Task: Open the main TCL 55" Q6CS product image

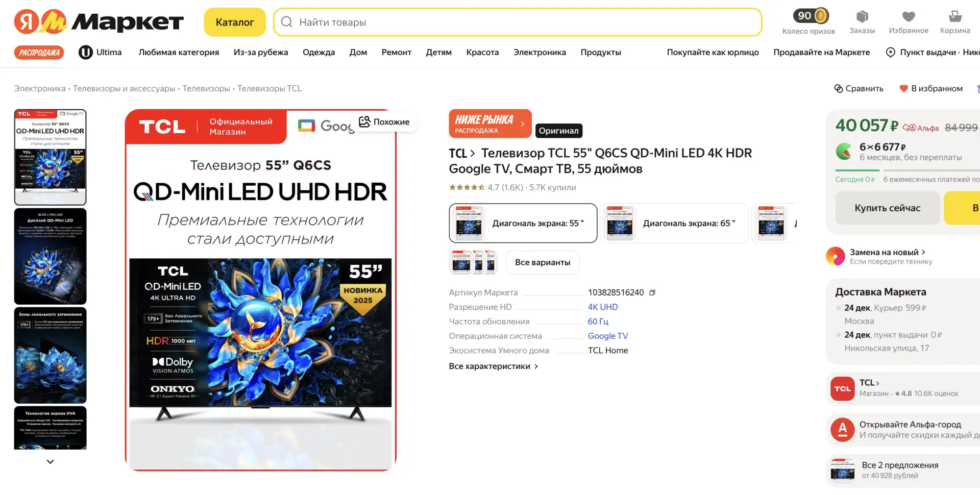Action: coord(260,290)
